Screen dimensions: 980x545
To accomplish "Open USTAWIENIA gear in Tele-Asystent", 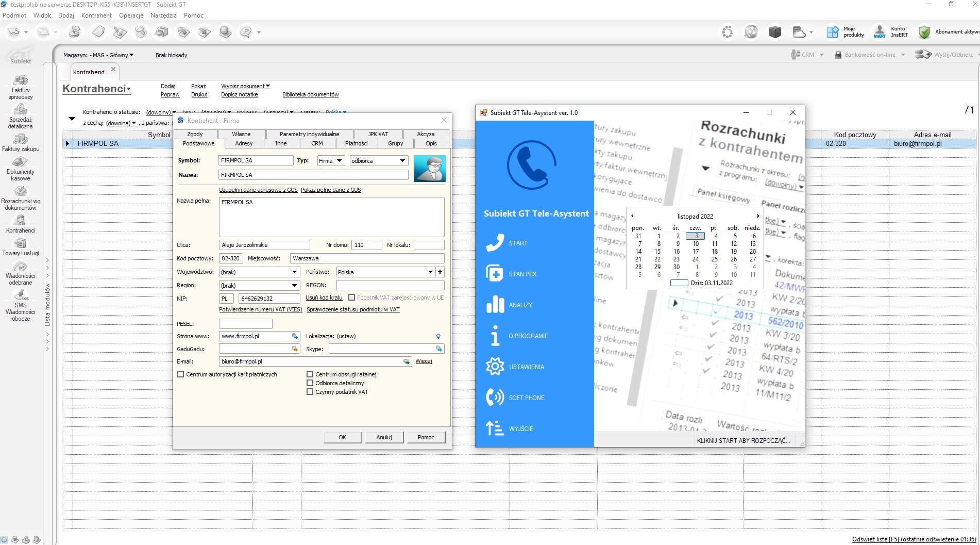I will click(x=495, y=367).
